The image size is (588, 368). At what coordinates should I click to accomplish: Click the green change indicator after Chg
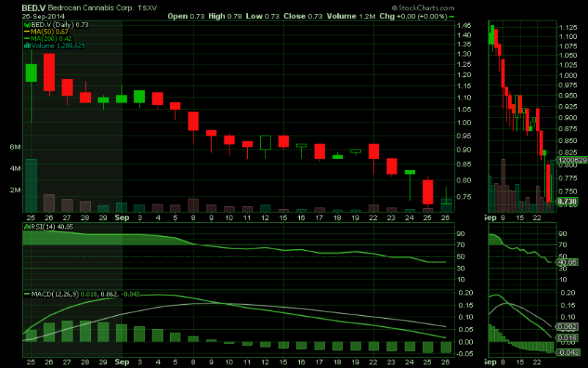point(451,15)
